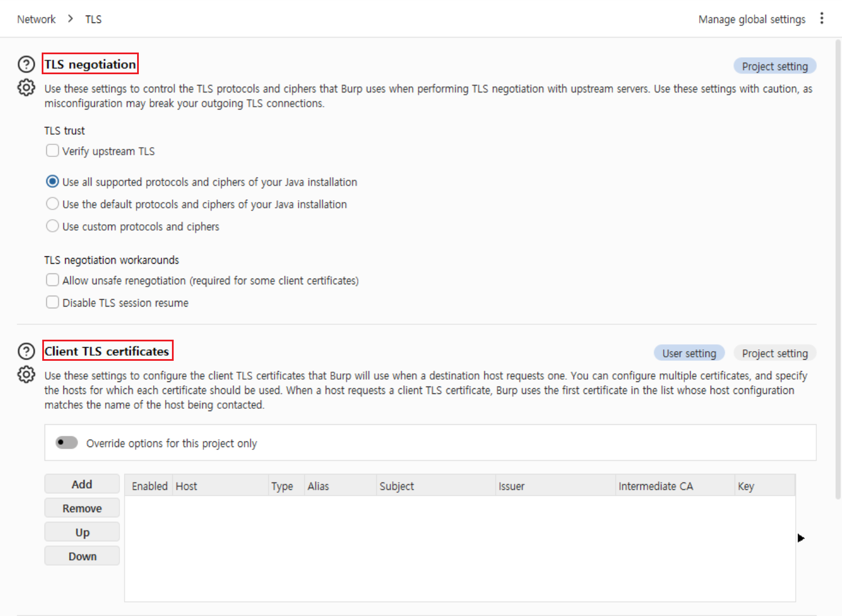Click the TLS negotiation heading
This screenshot has width=842, height=616.
click(90, 64)
